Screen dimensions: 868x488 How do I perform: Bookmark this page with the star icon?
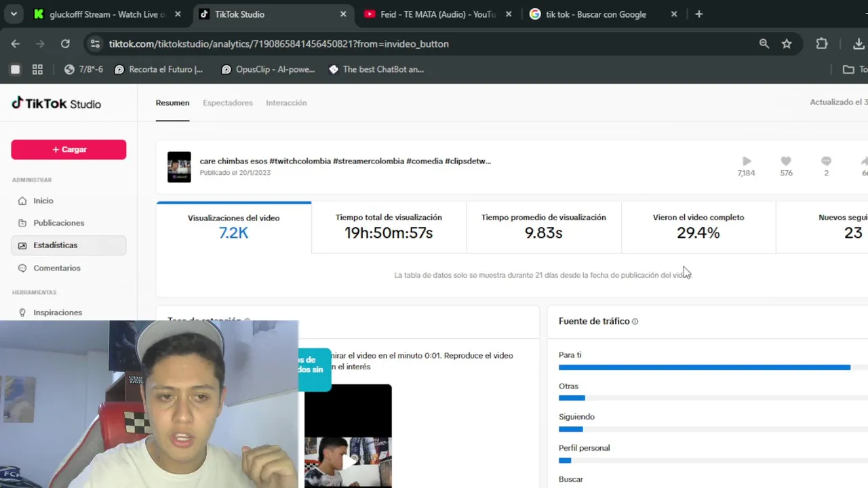[787, 44]
